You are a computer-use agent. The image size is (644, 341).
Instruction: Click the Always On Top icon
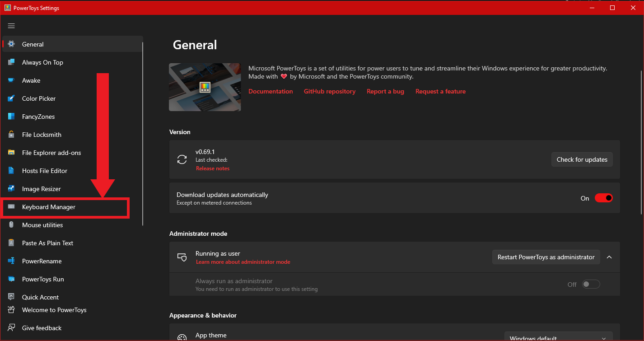(x=11, y=62)
